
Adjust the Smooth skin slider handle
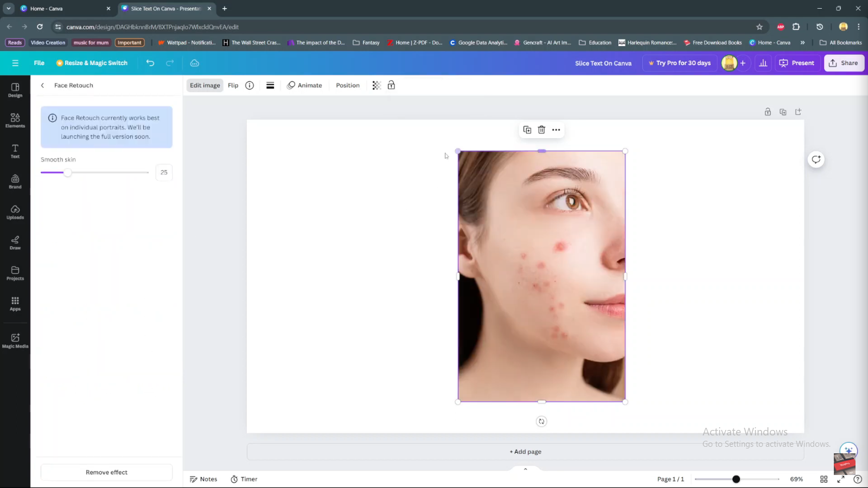tap(68, 172)
